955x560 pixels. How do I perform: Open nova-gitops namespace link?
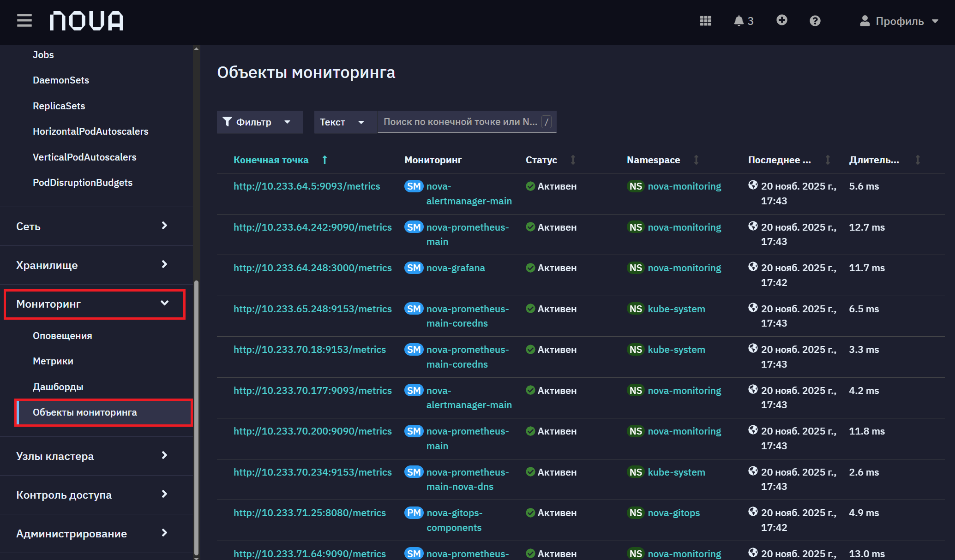[674, 512]
